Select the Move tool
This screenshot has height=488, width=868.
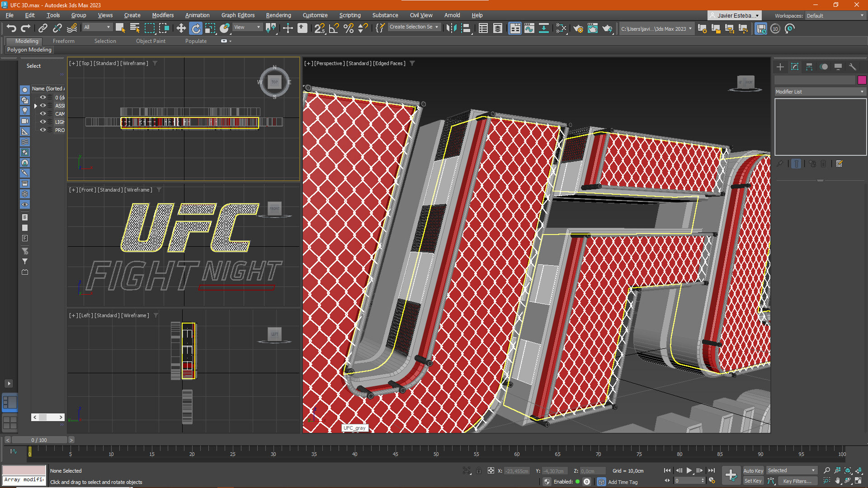181,28
